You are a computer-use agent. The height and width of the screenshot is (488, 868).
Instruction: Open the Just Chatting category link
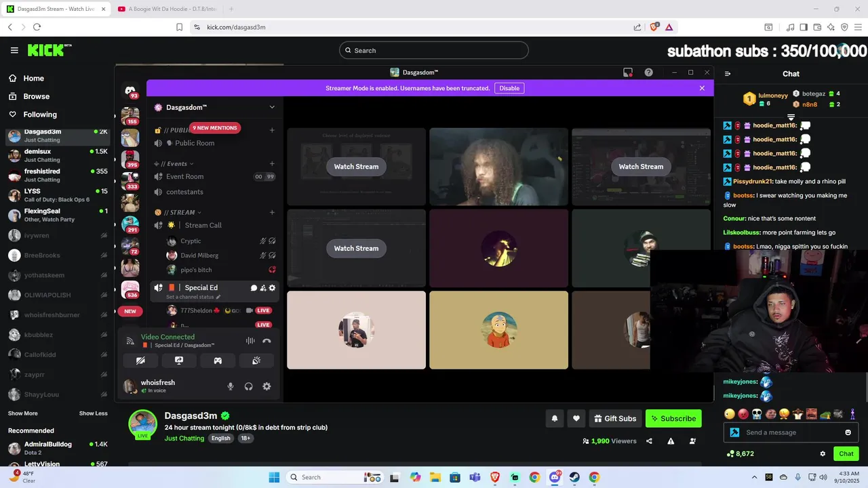click(x=184, y=439)
